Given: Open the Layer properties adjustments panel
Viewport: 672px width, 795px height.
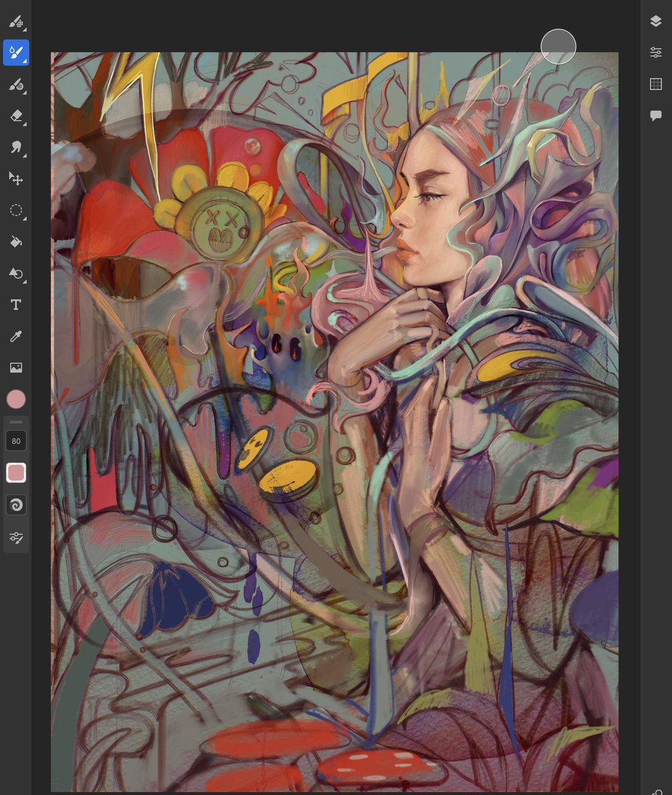Looking at the screenshot, I should coord(655,52).
